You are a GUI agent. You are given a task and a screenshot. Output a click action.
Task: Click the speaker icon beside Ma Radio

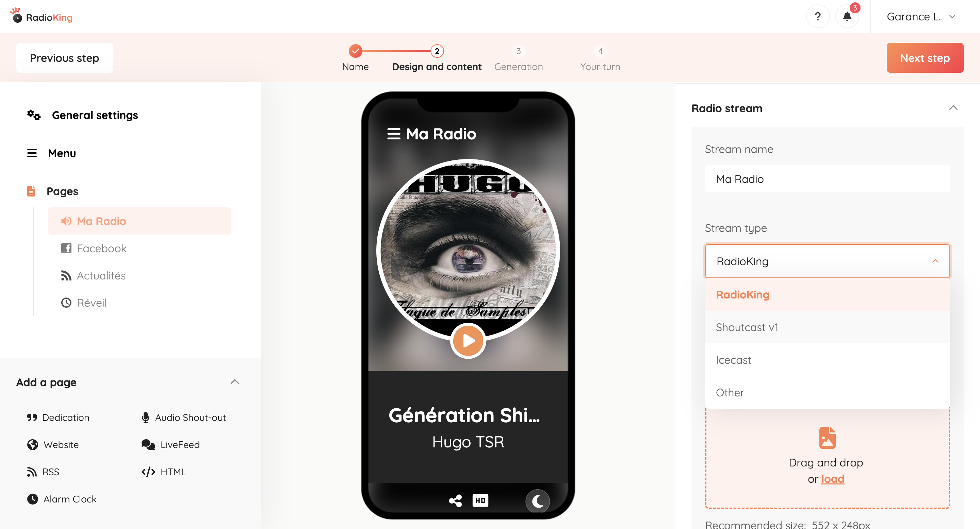66,221
